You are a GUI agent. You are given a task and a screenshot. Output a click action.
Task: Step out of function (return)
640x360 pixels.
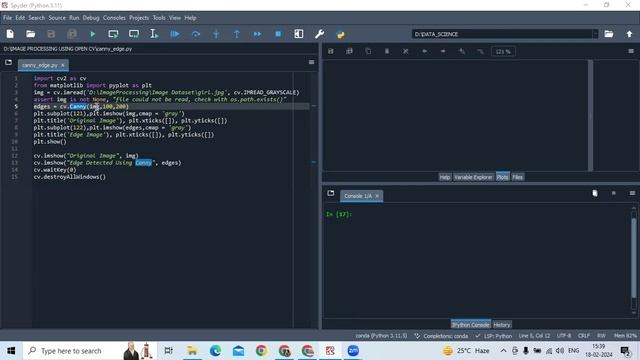237,34
